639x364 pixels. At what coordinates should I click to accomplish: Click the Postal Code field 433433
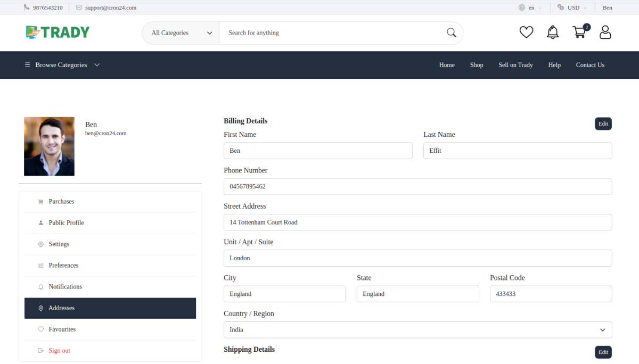click(551, 294)
